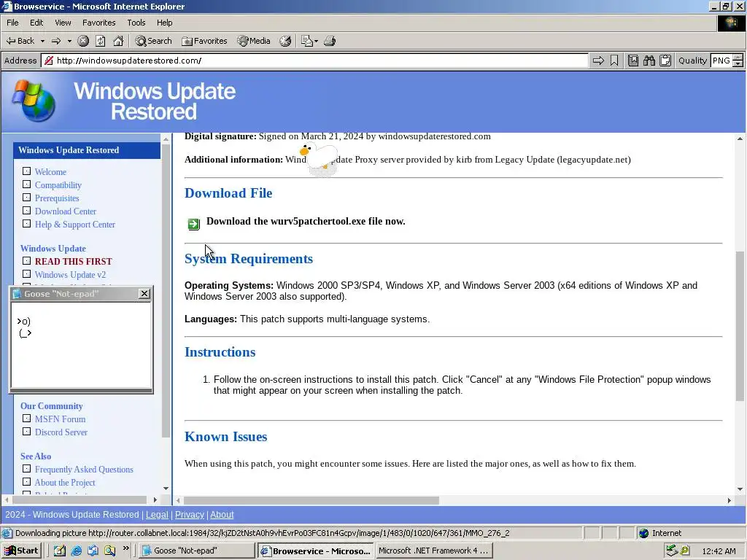Click the Print icon
747x560 pixels.
[x=330, y=41]
